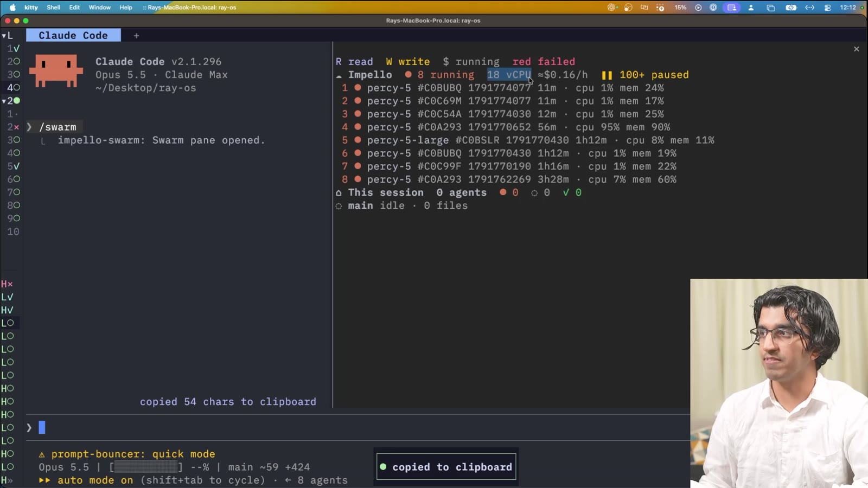
Task: Close the swarm pane with X
Action: 856,49
